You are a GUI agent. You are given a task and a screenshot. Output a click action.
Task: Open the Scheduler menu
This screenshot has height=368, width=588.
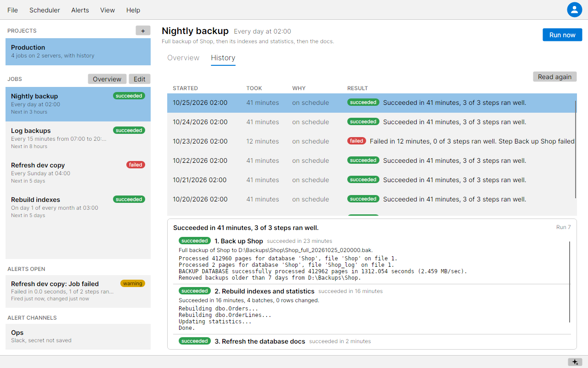point(45,10)
